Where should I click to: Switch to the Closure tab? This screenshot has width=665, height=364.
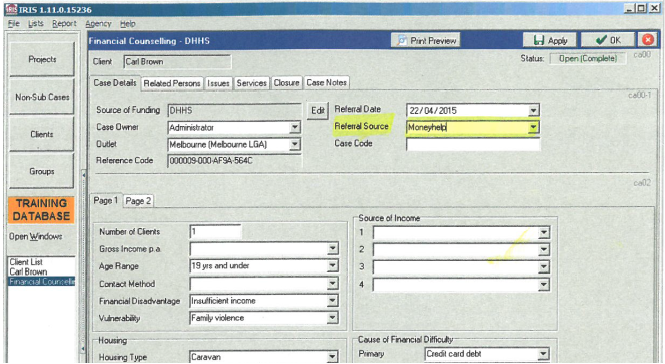point(286,83)
